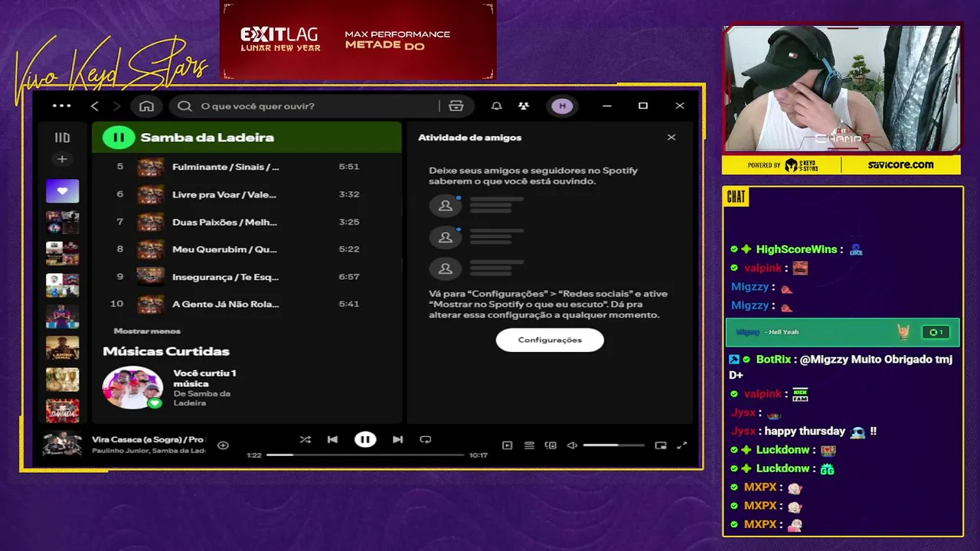Viewport: 980px width, 551px height.
Task: Open the Spotify Home page
Action: pyautogui.click(x=147, y=106)
